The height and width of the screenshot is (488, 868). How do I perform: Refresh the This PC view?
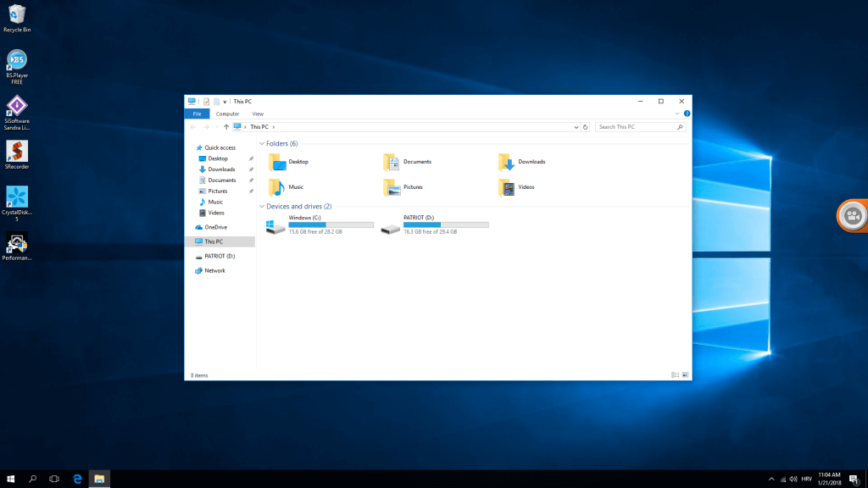click(x=585, y=127)
